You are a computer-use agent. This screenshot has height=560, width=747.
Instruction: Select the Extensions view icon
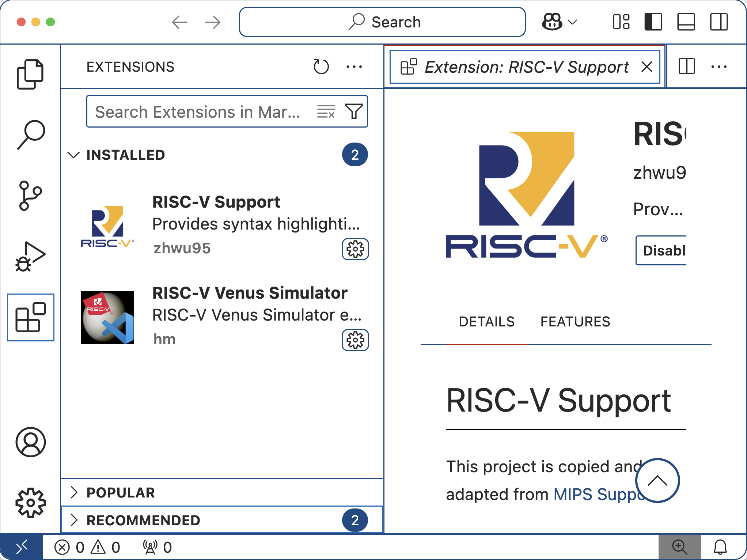point(30,317)
